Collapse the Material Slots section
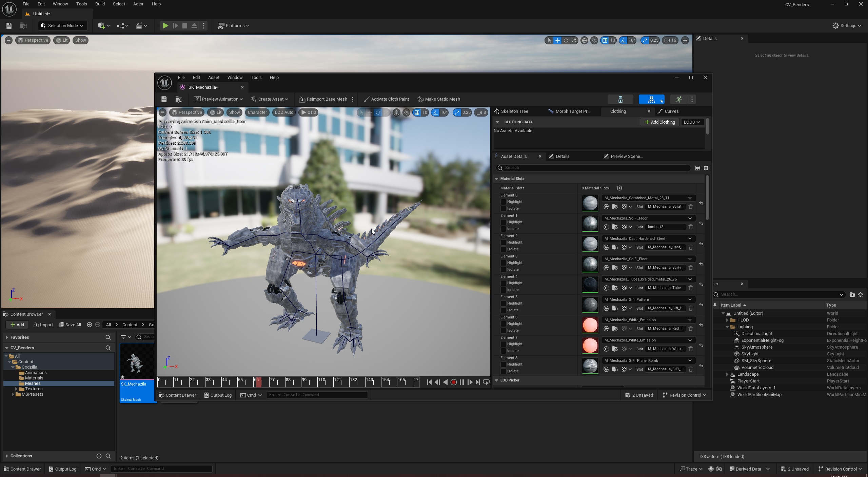Viewport: 868px width, 477px height. (x=497, y=179)
